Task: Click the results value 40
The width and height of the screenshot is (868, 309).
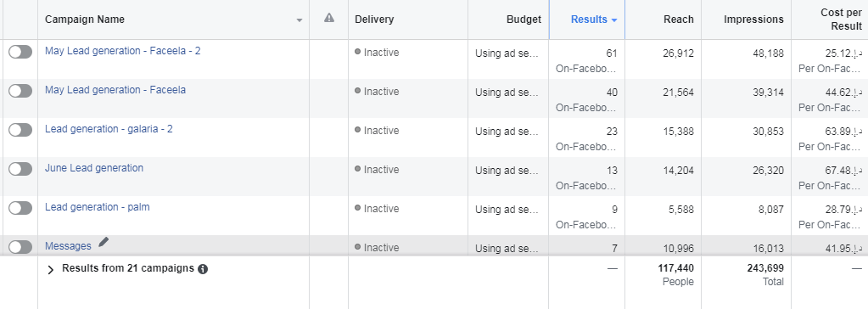Action: [612, 93]
